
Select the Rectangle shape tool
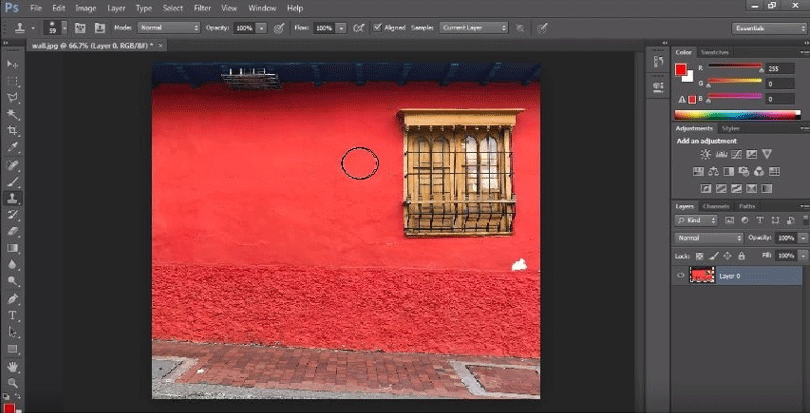[x=12, y=349]
